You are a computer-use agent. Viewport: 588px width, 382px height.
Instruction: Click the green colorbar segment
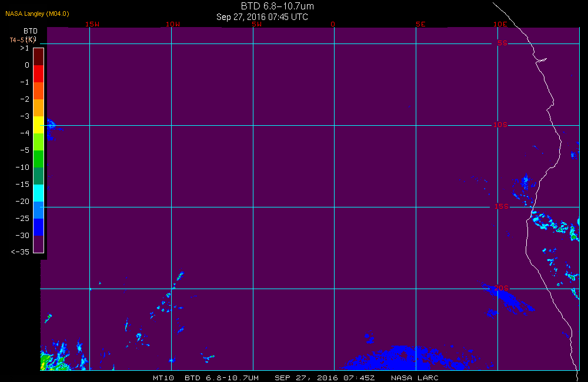(x=39, y=159)
